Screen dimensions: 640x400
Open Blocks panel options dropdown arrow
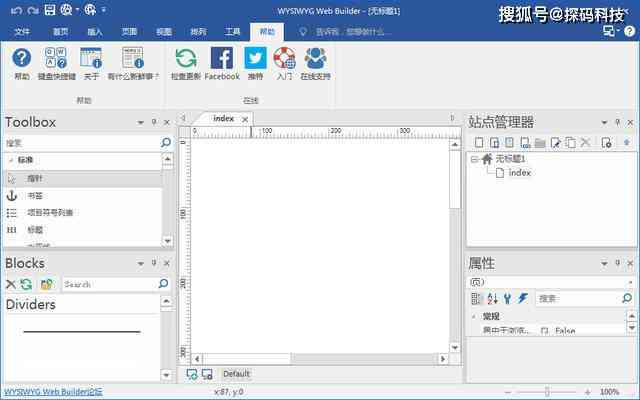click(x=140, y=264)
